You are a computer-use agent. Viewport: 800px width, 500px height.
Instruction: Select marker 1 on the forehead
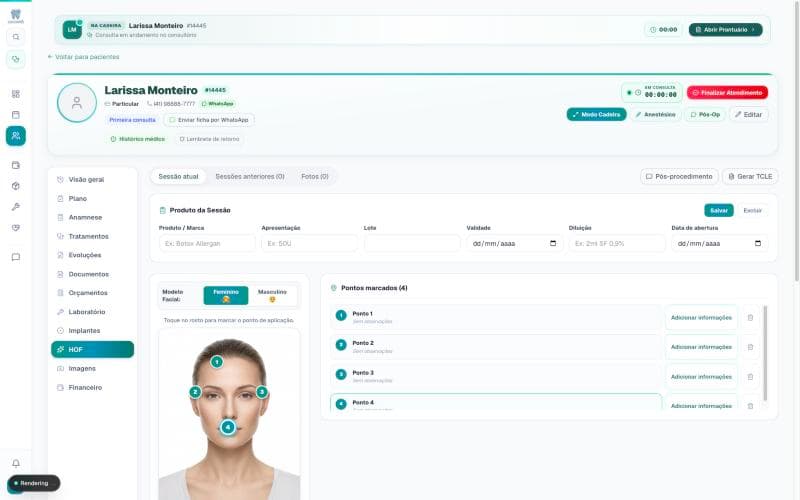(x=217, y=362)
